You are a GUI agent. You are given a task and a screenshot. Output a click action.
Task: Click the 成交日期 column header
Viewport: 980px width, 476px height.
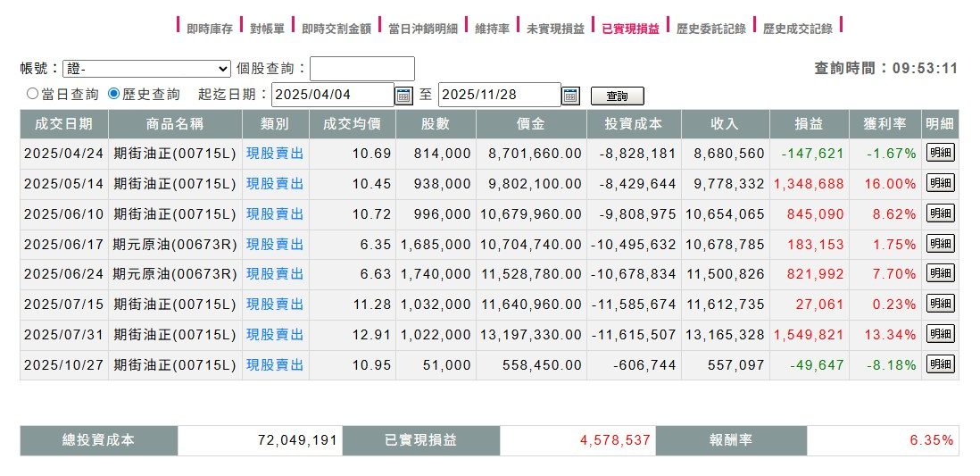[63, 124]
